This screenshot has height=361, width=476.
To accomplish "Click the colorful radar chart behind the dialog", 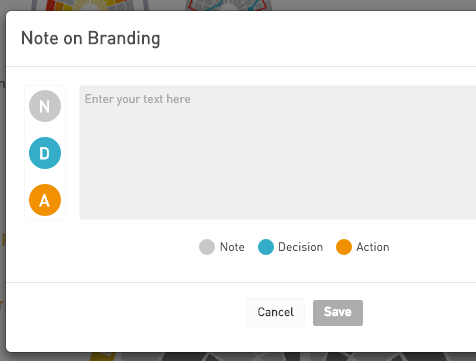I will pyautogui.click(x=90, y=5).
